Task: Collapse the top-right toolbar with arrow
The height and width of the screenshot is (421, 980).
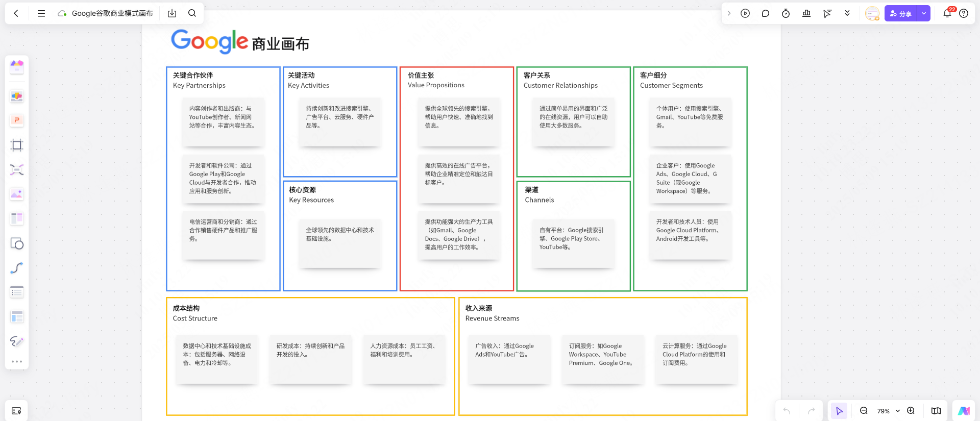Action: (x=729, y=13)
